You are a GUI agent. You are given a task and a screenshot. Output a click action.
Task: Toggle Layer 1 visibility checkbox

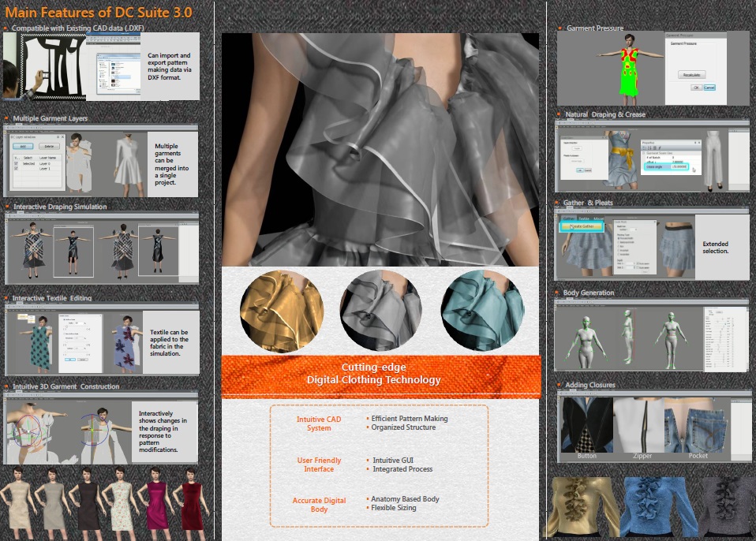coord(17,169)
